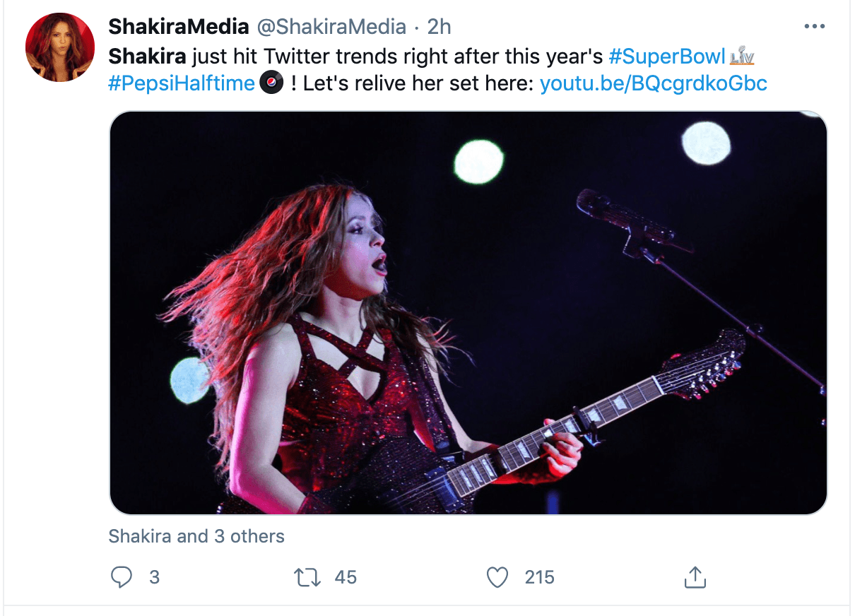Image resolution: width=855 pixels, height=616 pixels.
Task: Click the share upload arrow
Action: pyautogui.click(x=695, y=577)
